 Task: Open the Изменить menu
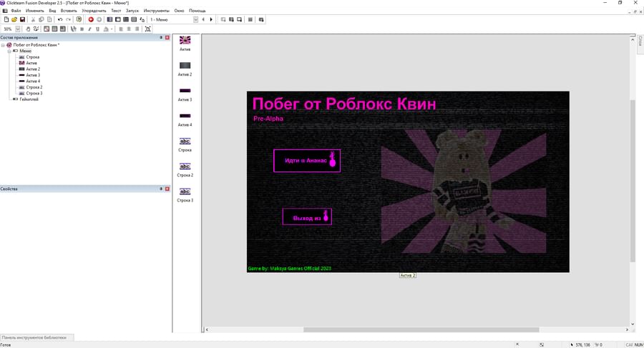34,11
